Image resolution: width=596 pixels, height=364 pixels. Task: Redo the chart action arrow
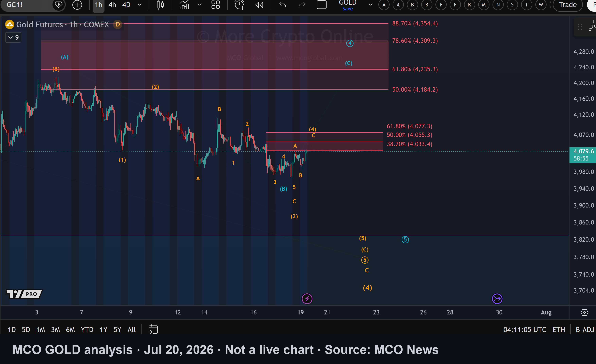coord(302,5)
